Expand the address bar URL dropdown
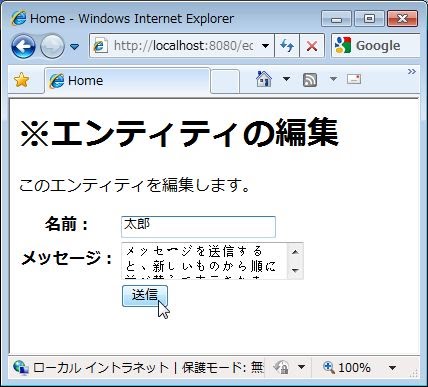428x387 pixels. click(x=265, y=46)
